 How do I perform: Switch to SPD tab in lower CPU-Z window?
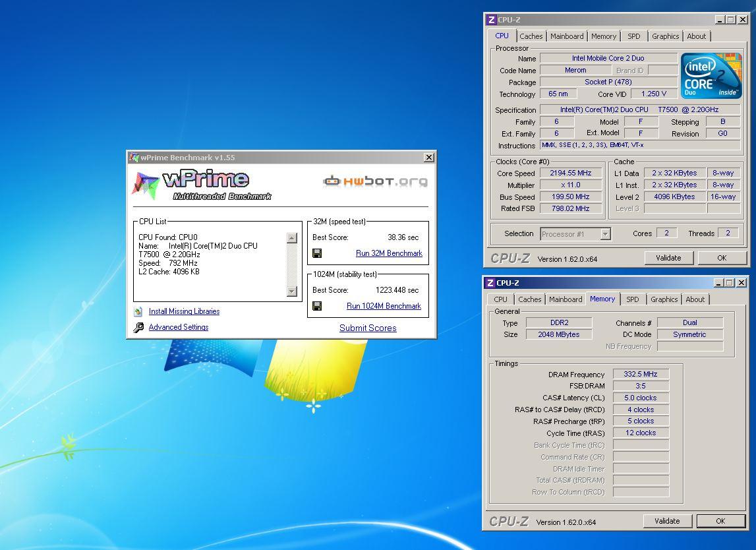click(633, 299)
